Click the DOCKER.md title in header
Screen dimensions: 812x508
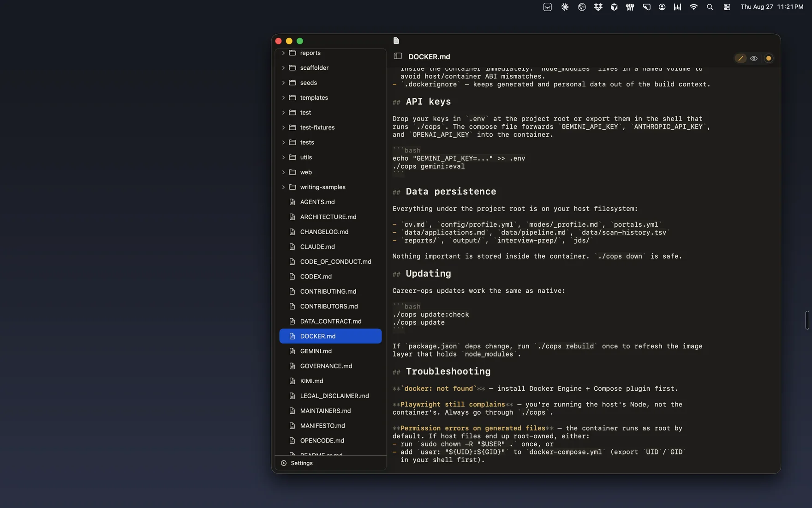[429, 57]
